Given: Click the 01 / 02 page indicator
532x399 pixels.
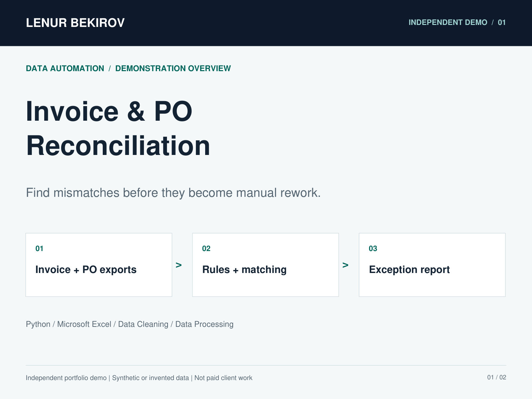Looking at the screenshot, I should (497, 377).
